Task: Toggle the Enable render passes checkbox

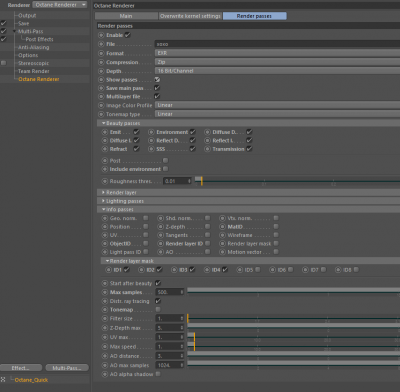Action: pos(128,35)
